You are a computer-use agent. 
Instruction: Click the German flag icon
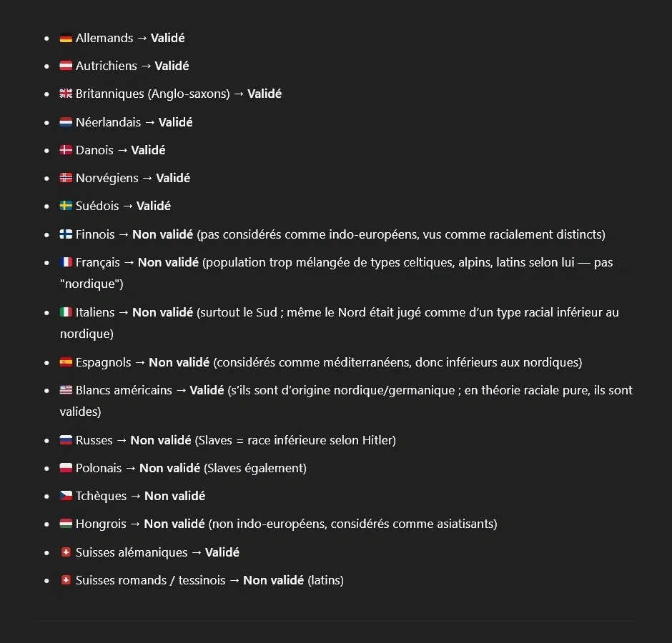click(x=66, y=39)
